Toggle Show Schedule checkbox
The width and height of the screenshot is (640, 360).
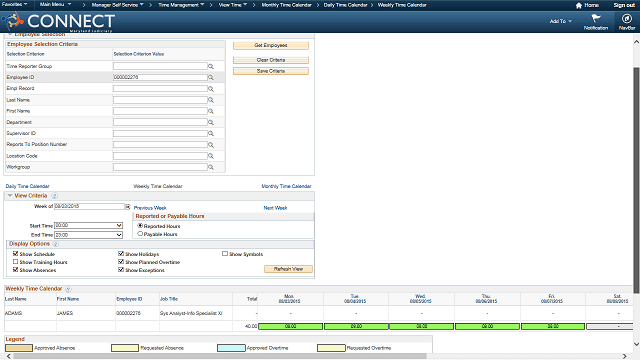(x=16, y=253)
